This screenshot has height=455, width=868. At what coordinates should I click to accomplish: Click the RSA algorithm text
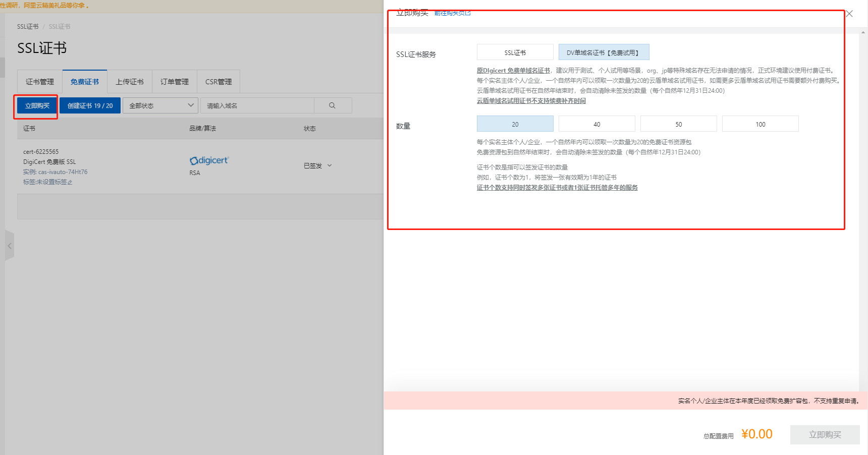(195, 173)
